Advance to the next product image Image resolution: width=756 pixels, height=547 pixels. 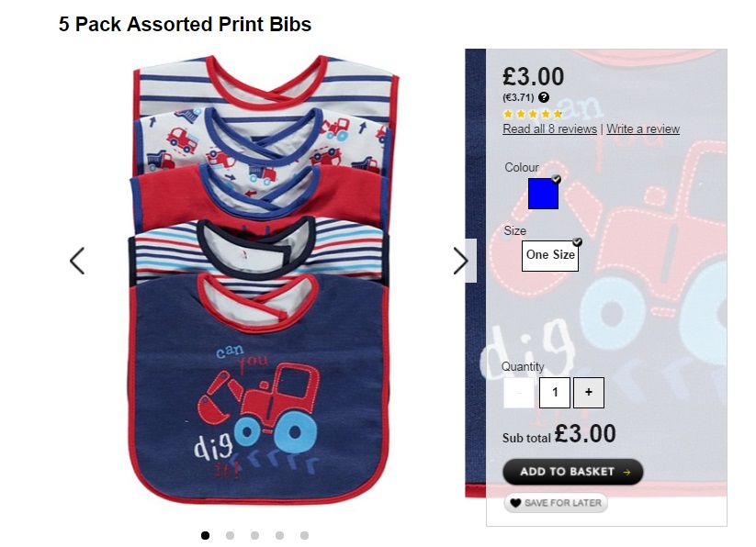(x=460, y=261)
